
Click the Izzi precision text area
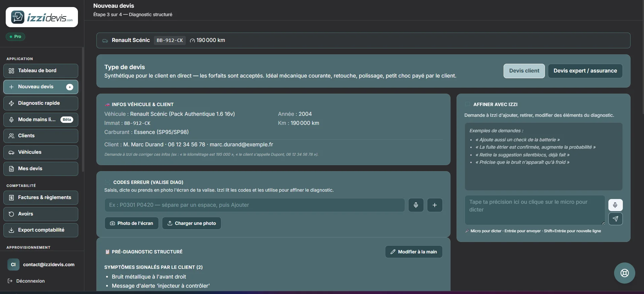tap(535, 210)
